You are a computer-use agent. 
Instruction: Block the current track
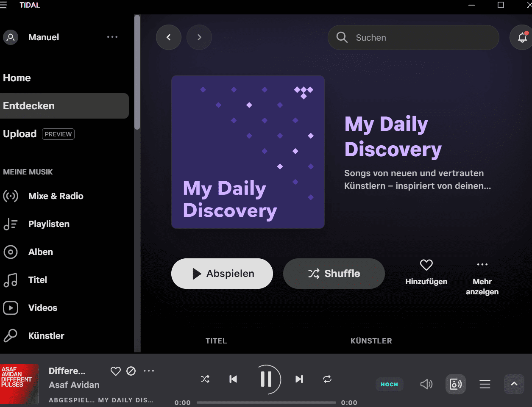(x=131, y=371)
